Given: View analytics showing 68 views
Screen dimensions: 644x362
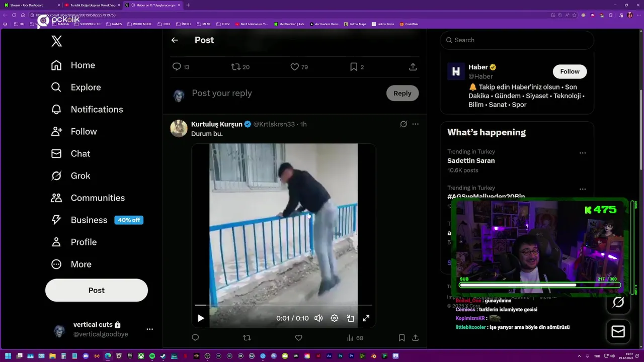Looking at the screenshot, I should [355, 338].
